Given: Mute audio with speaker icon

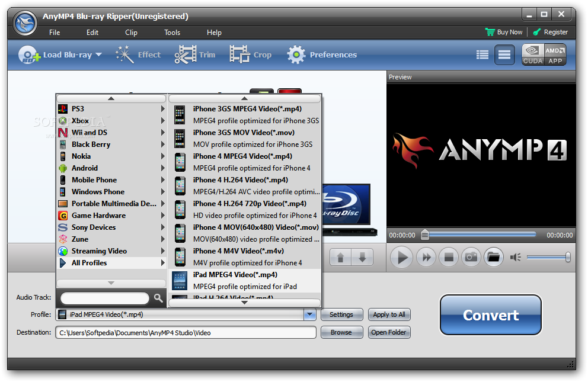Looking at the screenshot, I should coord(515,257).
